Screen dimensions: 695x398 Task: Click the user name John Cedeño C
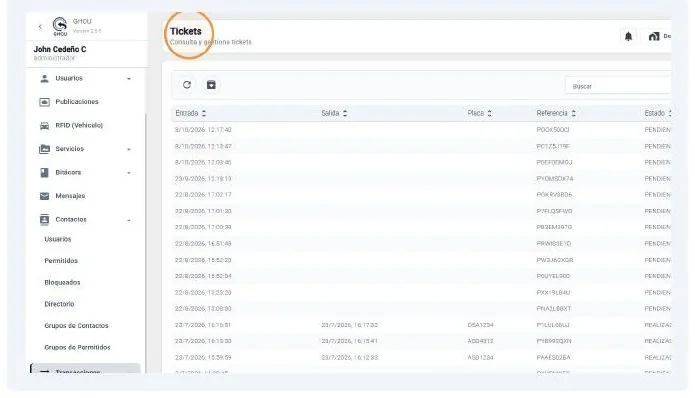click(60, 49)
